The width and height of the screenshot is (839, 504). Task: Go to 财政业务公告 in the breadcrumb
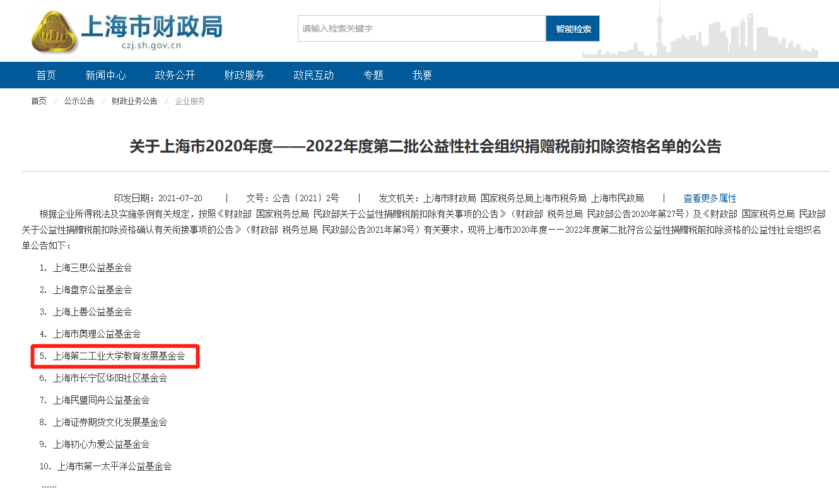(x=134, y=101)
